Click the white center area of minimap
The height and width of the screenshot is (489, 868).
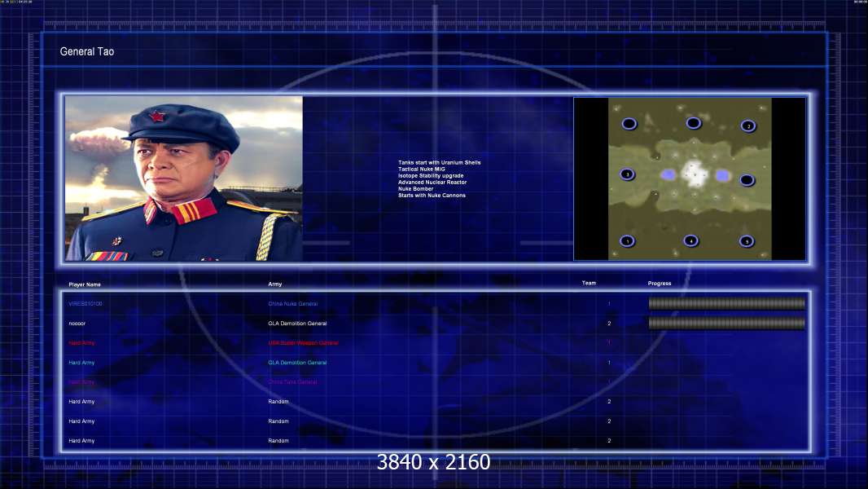click(x=695, y=174)
